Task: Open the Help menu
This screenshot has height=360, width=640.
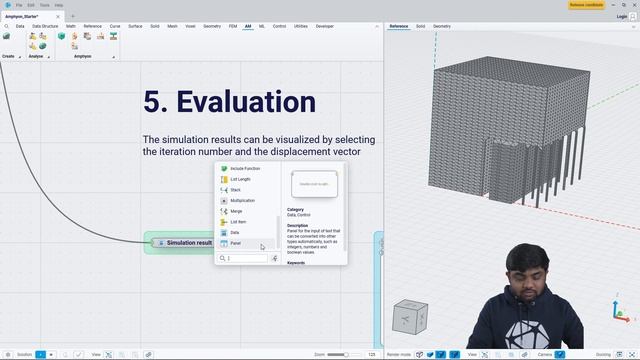Action: pyautogui.click(x=59, y=5)
